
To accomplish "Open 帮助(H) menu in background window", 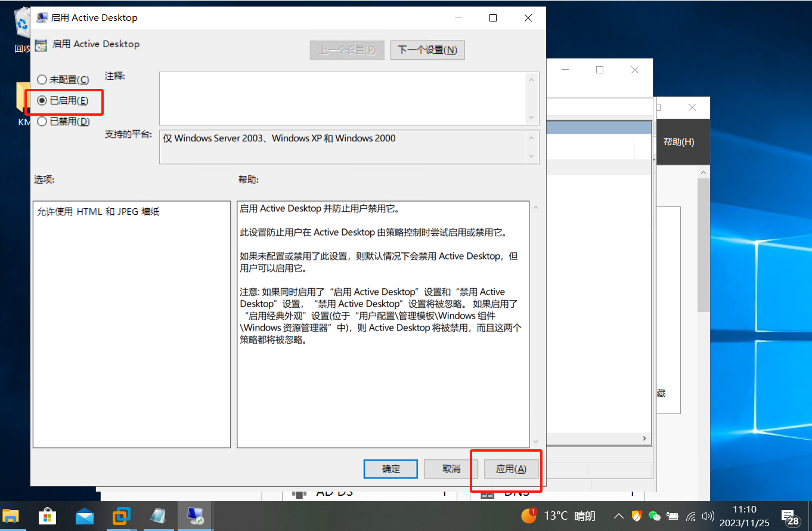I will click(x=678, y=142).
